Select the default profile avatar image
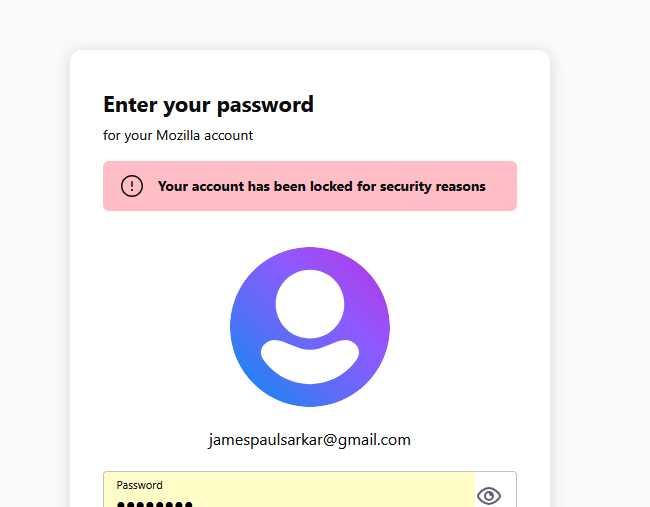Image resolution: width=650 pixels, height=507 pixels. [x=310, y=327]
